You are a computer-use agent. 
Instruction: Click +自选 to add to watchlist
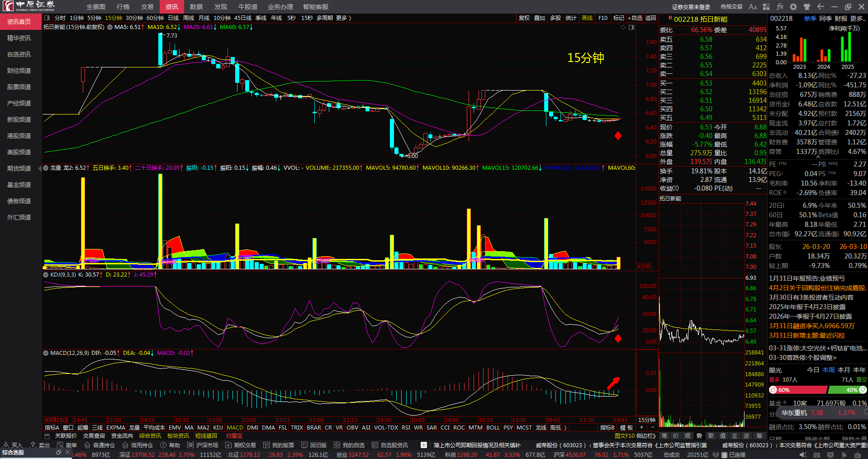(x=636, y=18)
